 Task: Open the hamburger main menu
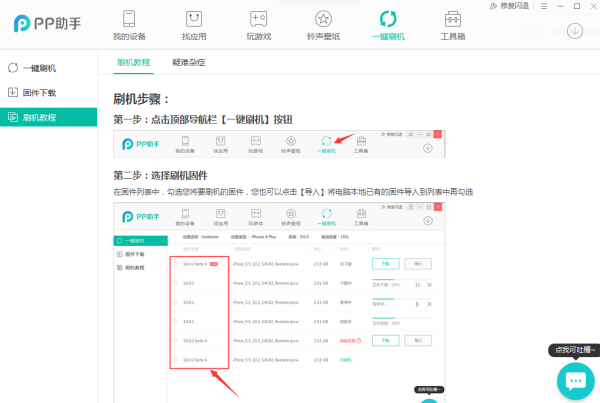point(544,6)
